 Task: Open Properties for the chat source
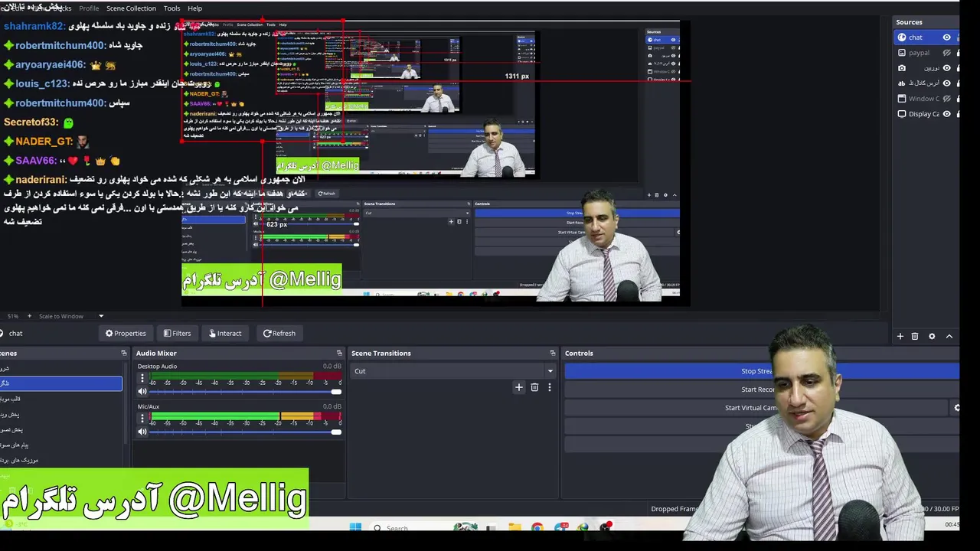coord(126,333)
